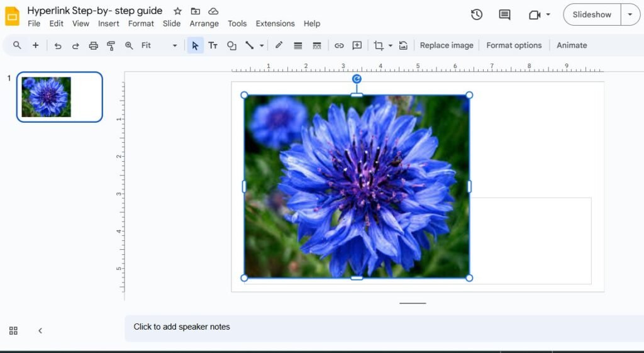Undo the last action
Image resolution: width=644 pixels, height=353 pixels.
pos(58,45)
